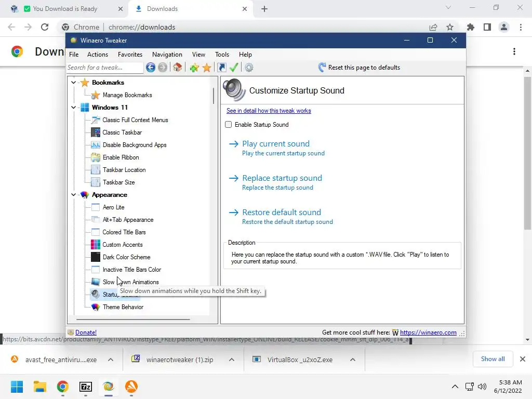The width and height of the screenshot is (532, 399).
Task: Open the https://winaero.com link
Action: pos(428,332)
